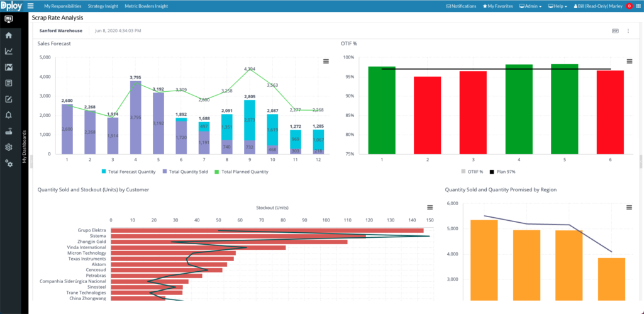Export the dashboard using the PDF icon
The image size is (644, 314).
(615, 30)
